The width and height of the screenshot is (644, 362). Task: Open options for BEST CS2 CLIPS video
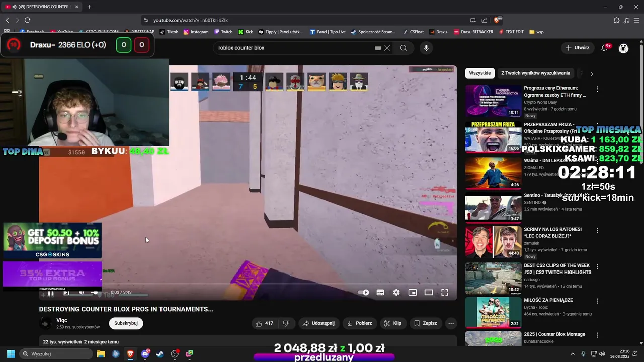coord(597,266)
